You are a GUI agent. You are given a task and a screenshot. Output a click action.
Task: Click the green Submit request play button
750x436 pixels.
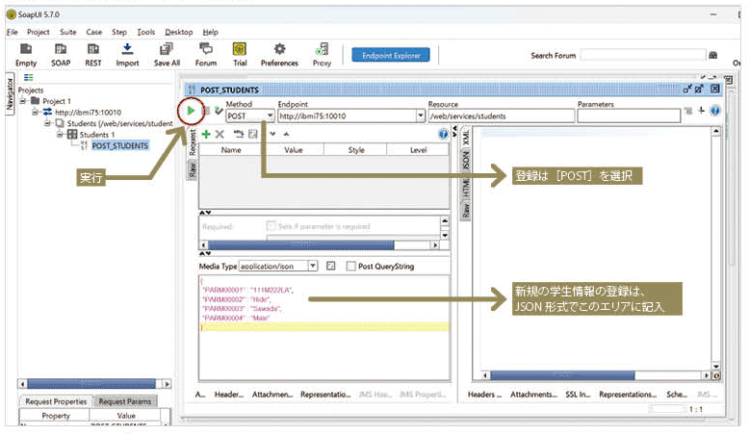coord(189,109)
